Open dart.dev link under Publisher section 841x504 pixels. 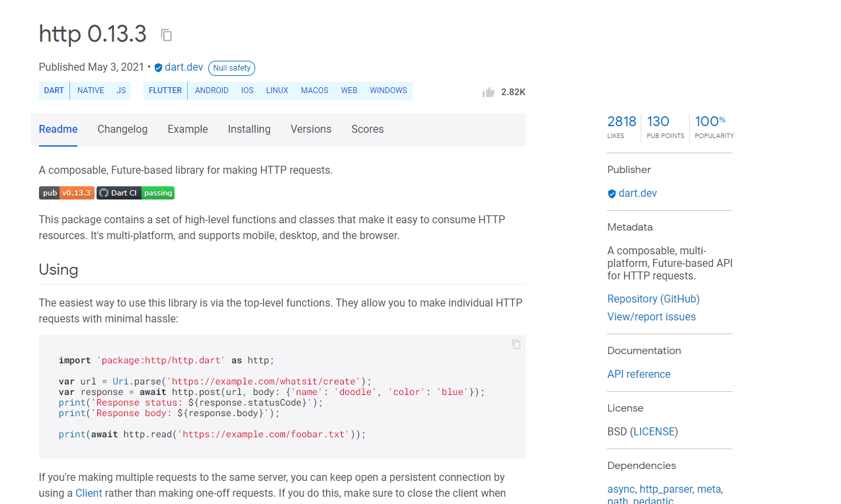pyautogui.click(x=637, y=194)
